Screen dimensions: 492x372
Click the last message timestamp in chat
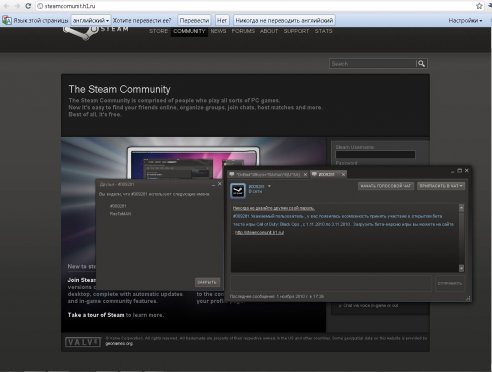pos(277,296)
